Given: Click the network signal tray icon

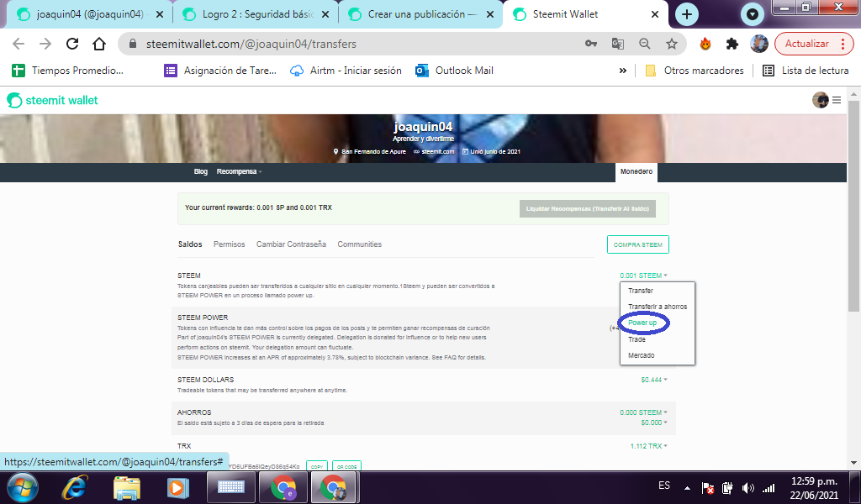Looking at the screenshot, I should (x=769, y=487).
